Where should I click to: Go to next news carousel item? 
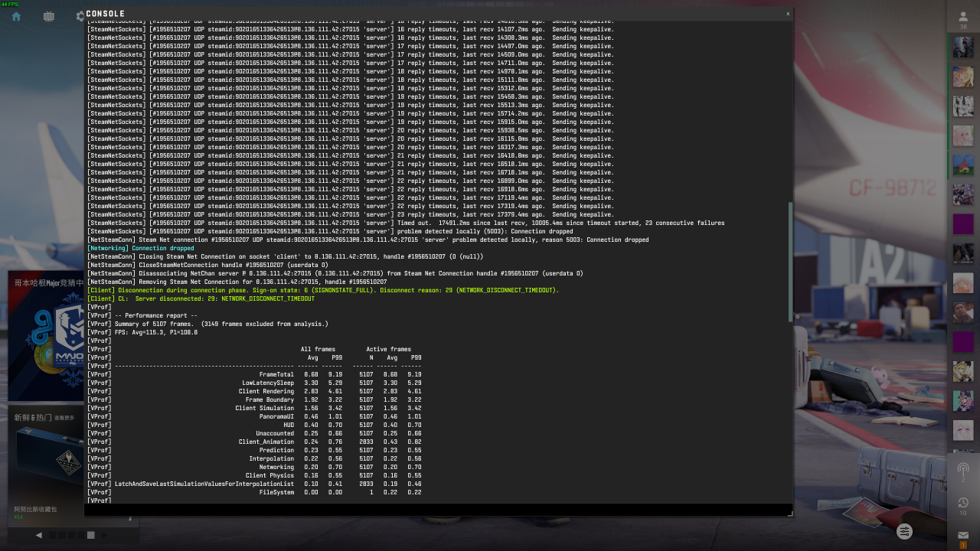coord(106,535)
